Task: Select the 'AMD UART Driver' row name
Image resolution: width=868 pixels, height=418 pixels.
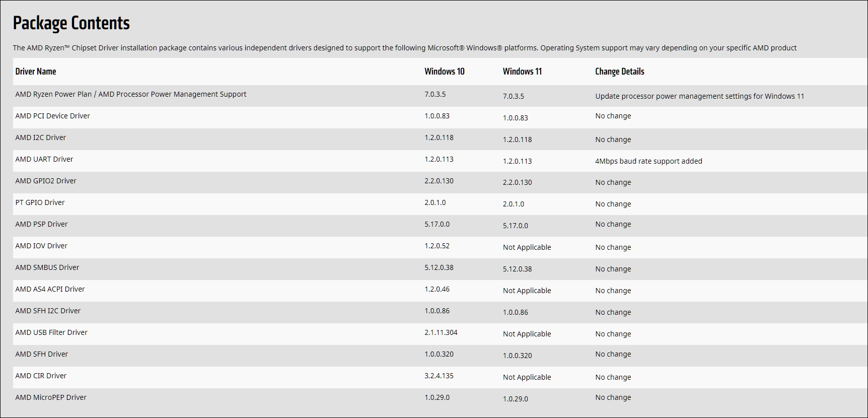Action: tap(44, 159)
